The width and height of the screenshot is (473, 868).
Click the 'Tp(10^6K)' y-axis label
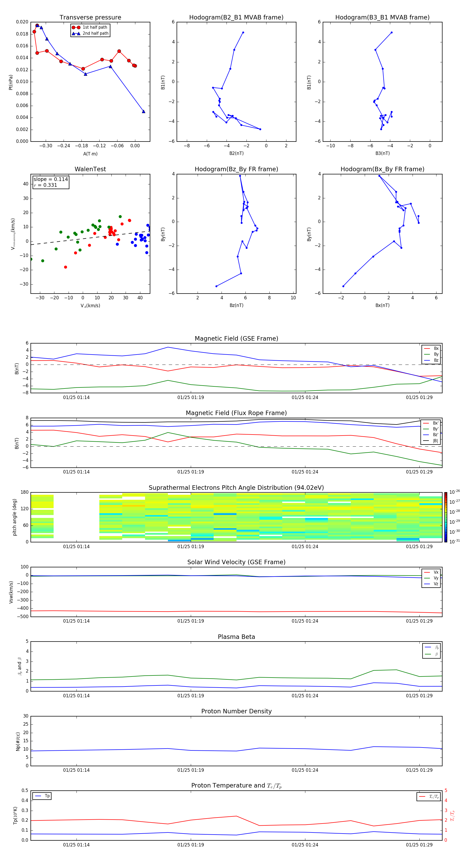coord(15,815)
